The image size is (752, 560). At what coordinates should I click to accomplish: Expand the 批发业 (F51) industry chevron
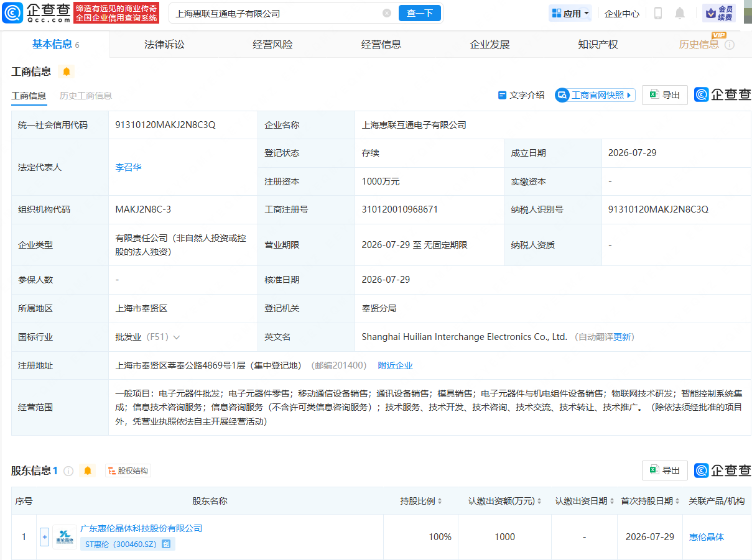(177, 337)
